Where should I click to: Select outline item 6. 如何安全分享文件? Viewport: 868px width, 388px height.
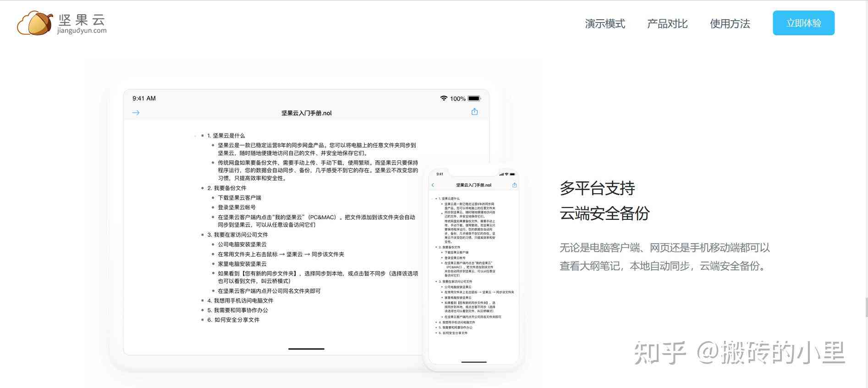point(233,320)
